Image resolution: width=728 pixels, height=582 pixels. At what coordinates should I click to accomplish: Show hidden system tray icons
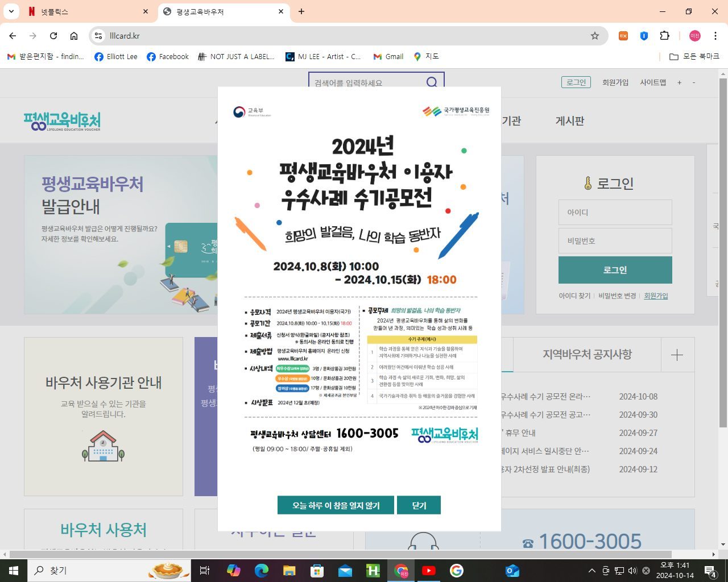point(591,571)
